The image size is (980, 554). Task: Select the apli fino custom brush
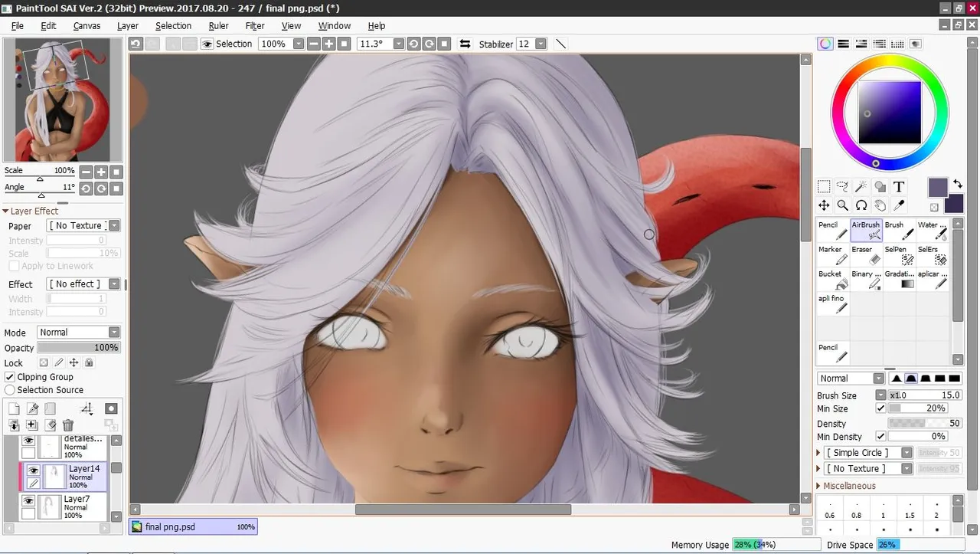pos(833,304)
